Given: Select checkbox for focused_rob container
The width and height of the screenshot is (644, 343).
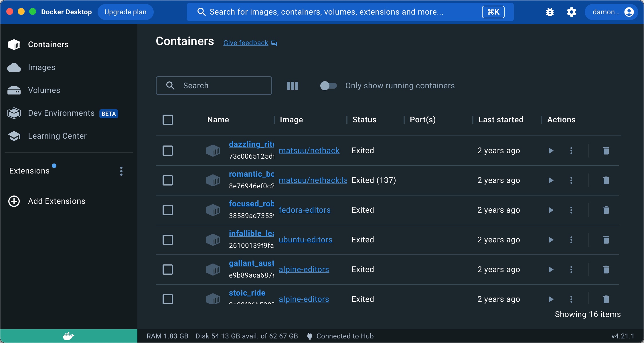Looking at the screenshot, I should [168, 210].
